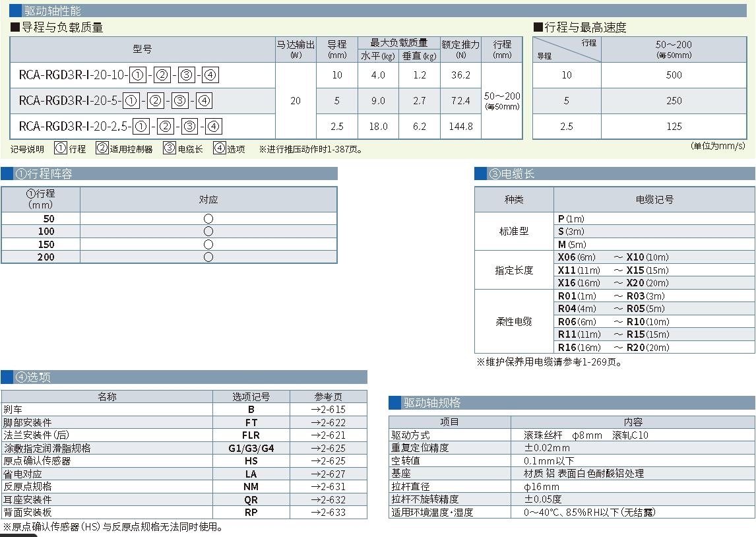Click the cable code R20 (20m)
The height and width of the screenshot is (537, 756).
(648, 347)
